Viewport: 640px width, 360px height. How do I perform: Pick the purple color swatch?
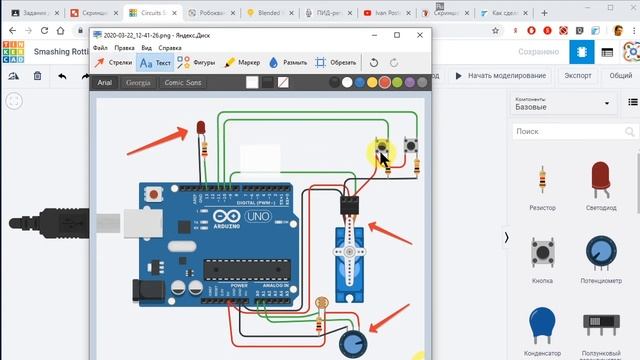pos(410,82)
